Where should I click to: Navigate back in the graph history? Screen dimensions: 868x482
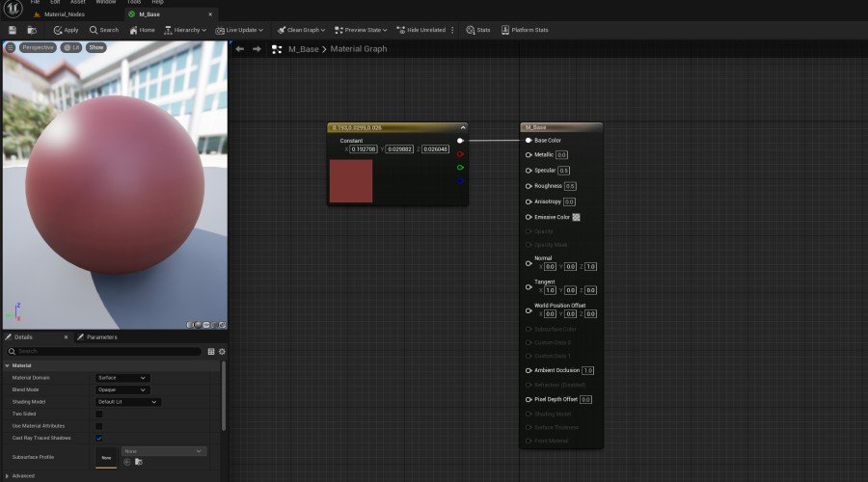[x=240, y=49]
